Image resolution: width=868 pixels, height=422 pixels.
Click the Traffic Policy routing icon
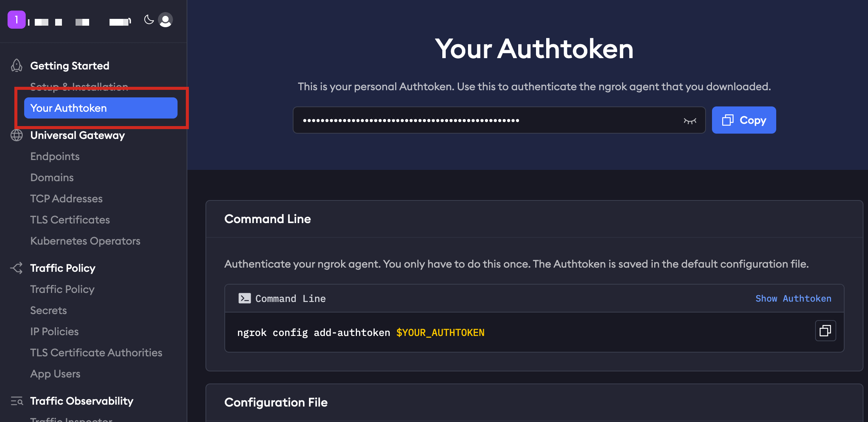(17, 268)
